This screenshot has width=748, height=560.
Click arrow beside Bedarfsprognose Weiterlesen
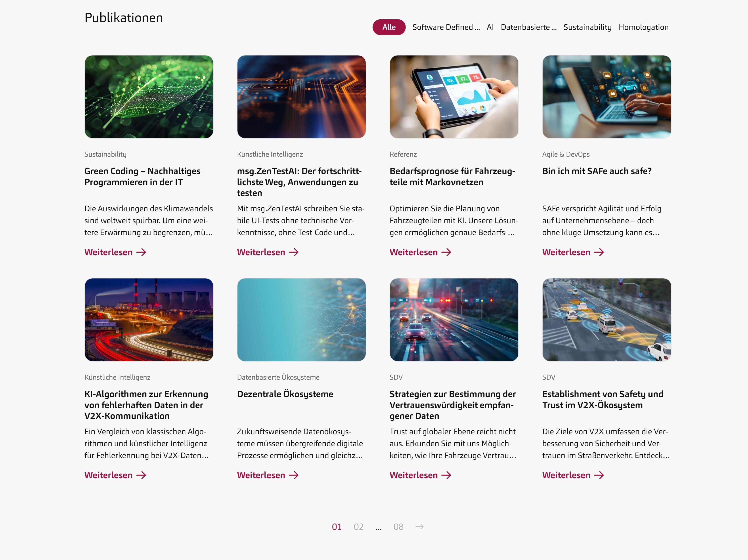(x=446, y=252)
